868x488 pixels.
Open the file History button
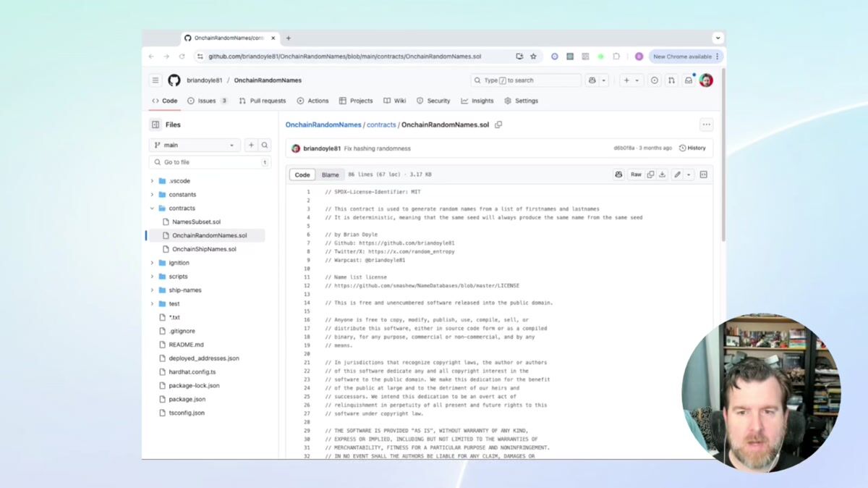(x=692, y=148)
